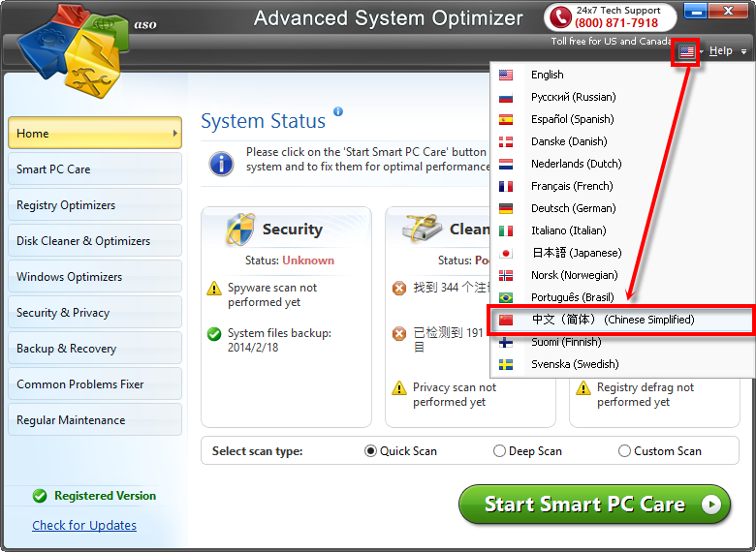Pick Danske (Danish) from the list

[x=622, y=141]
